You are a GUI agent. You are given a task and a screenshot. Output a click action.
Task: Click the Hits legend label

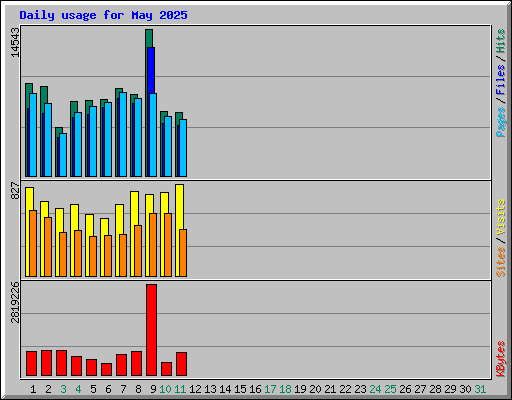click(501, 41)
